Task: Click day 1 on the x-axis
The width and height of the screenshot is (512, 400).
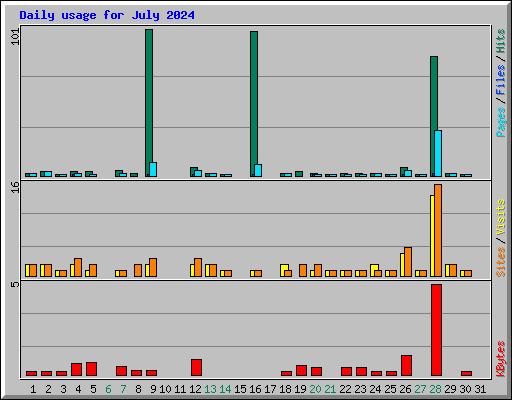Action: click(x=33, y=389)
